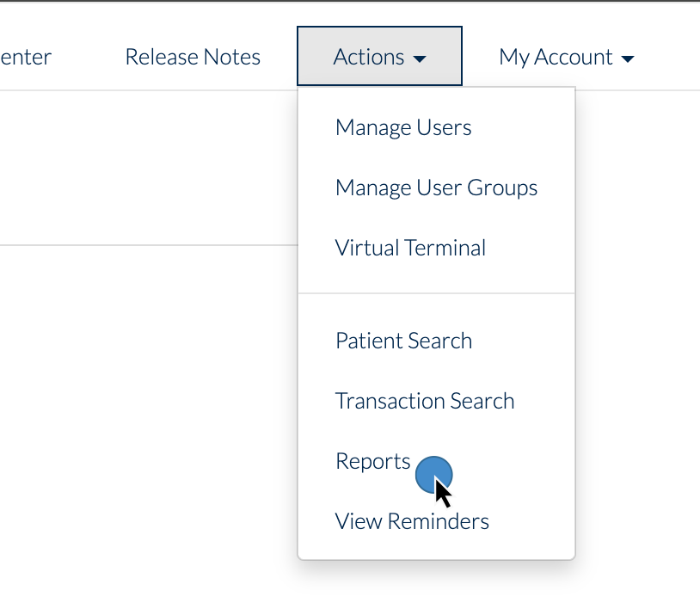Click the My Account dropdown arrow icon
Screen dimensions: 700x609
click(627, 57)
